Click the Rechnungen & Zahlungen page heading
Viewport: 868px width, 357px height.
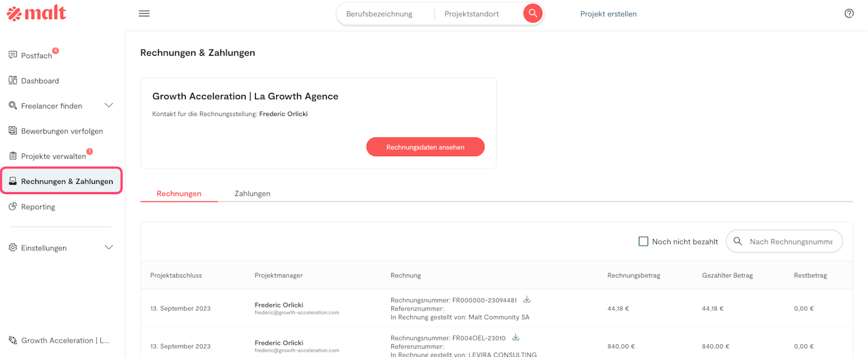pyautogui.click(x=198, y=52)
